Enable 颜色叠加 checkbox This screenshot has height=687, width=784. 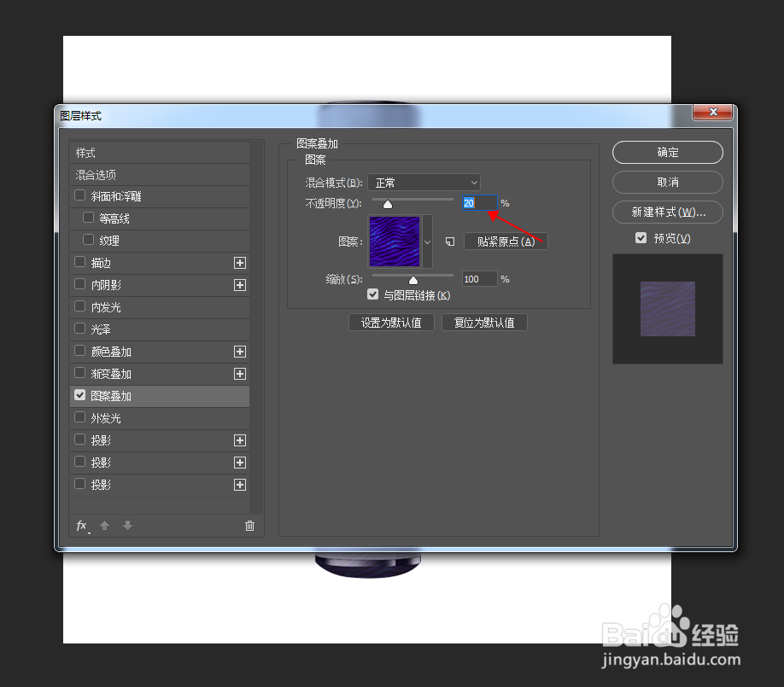click(x=80, y=351)
